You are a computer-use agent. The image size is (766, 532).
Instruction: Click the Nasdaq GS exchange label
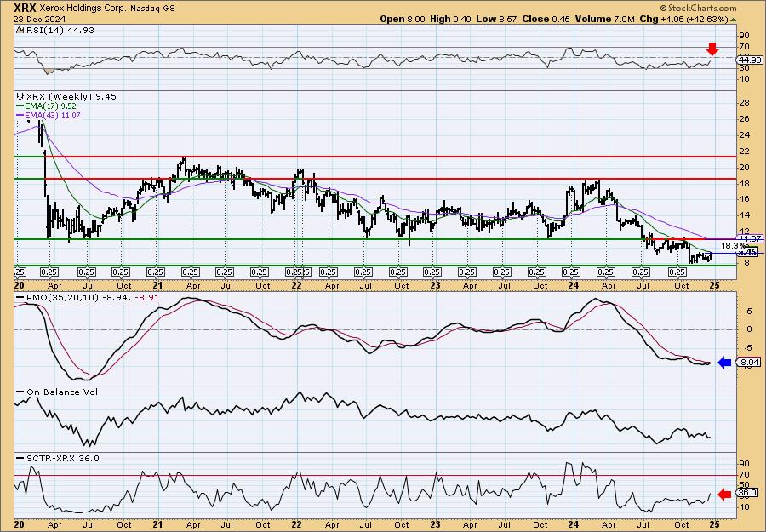coord(152,9)
